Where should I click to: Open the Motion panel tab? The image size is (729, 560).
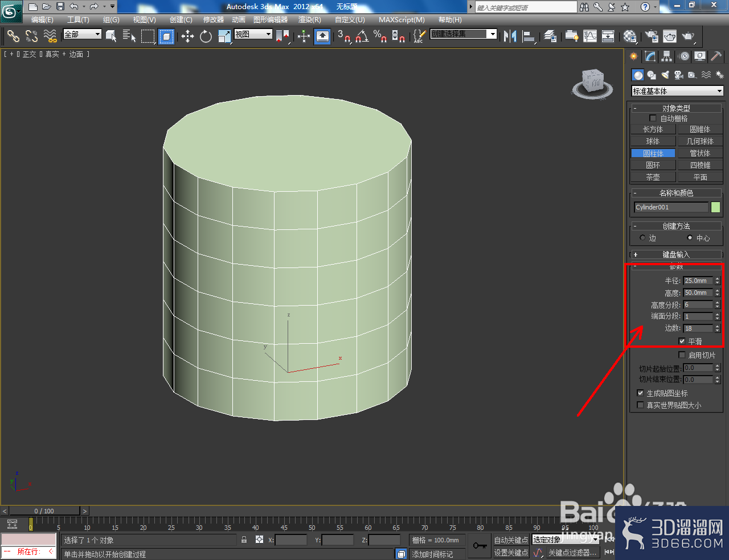684,56
